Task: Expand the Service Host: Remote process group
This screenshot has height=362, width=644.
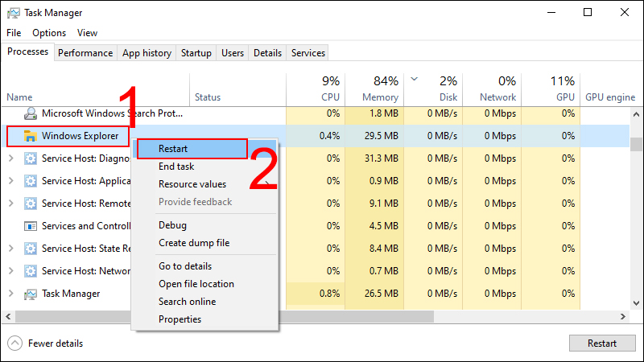Action: pos(11,204)
